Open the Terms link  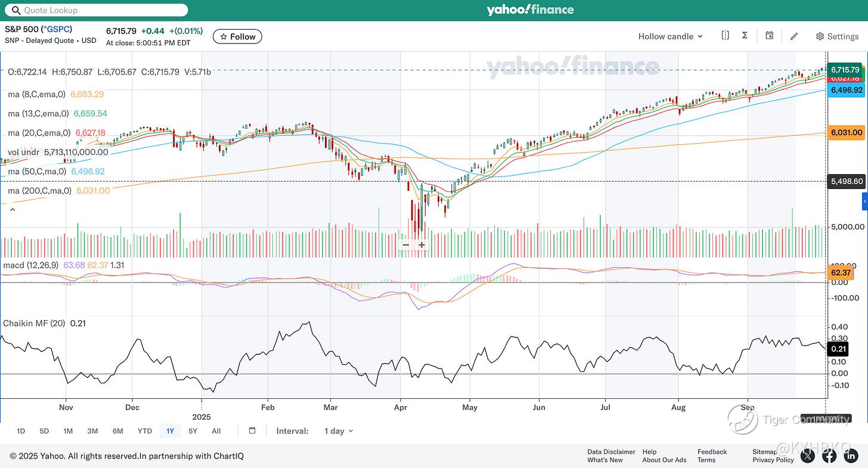(706, 460)
